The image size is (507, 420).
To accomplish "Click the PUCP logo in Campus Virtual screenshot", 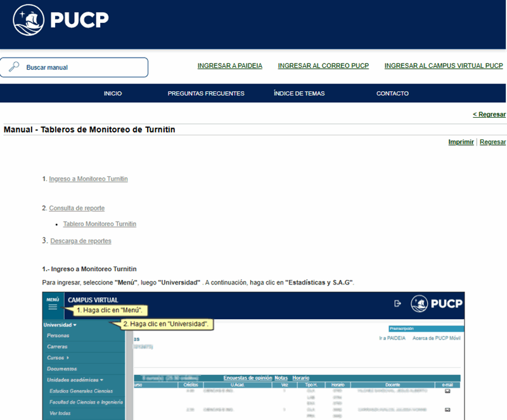I will click(x=437, y=303).
